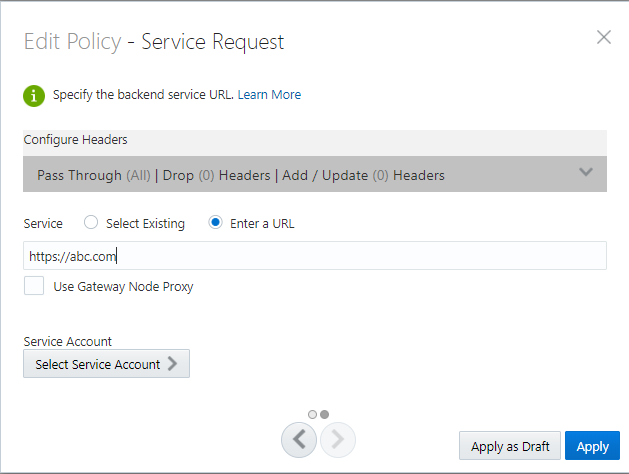The image size is (629, 474).
Task: Select the first page indicator dot
Action: pyautogui.click(x=313, y=413)
